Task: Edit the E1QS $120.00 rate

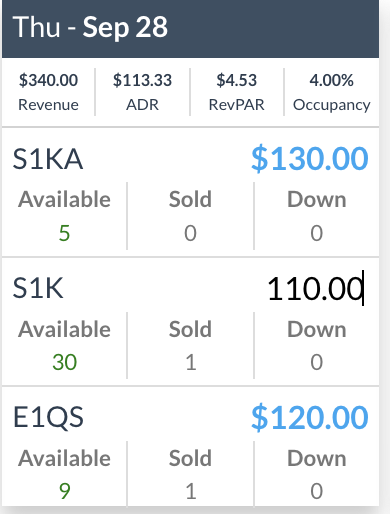Action: point(310,417)
